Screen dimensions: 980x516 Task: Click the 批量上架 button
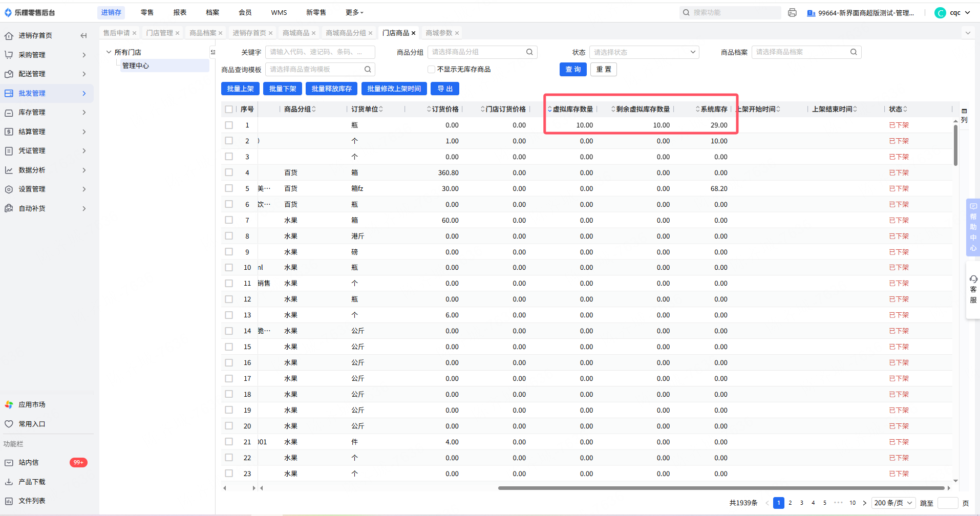click(240, 89)
